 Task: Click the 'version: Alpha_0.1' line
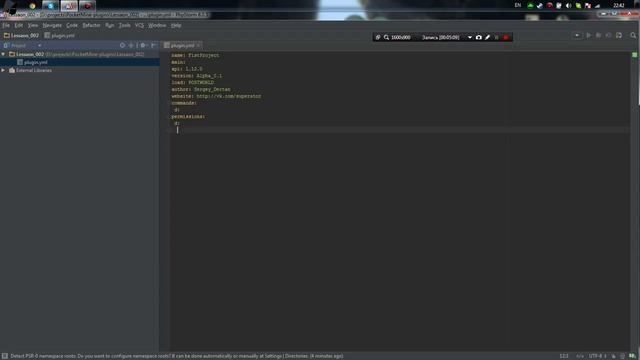tap(197, 76)
